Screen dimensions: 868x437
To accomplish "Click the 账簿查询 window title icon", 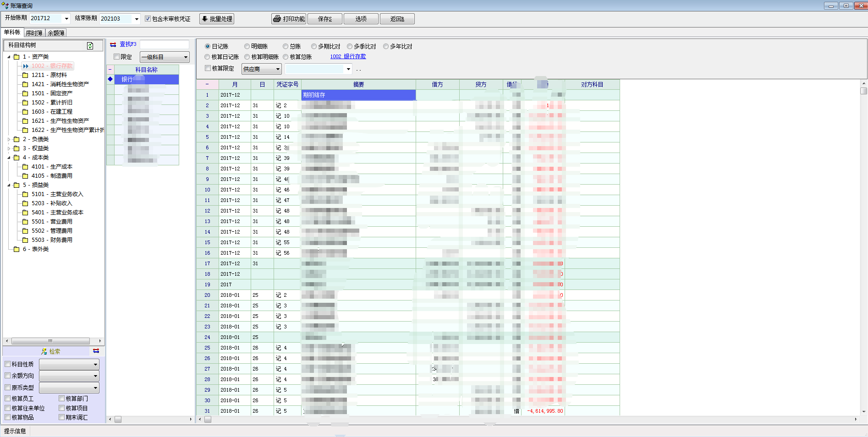I will [5, 5].
